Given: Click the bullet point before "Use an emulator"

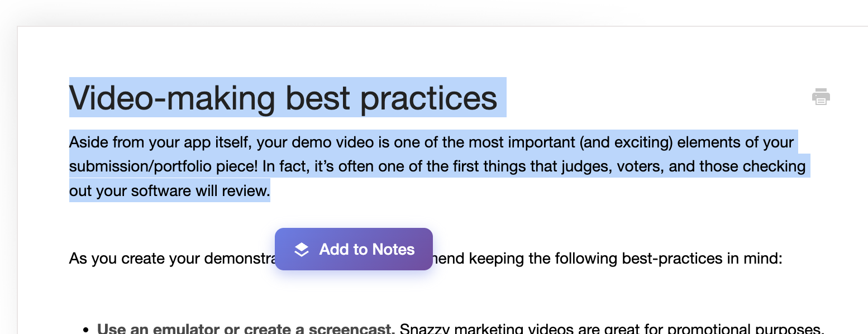Looking at the screenshot, I should (x=85, y=330).
